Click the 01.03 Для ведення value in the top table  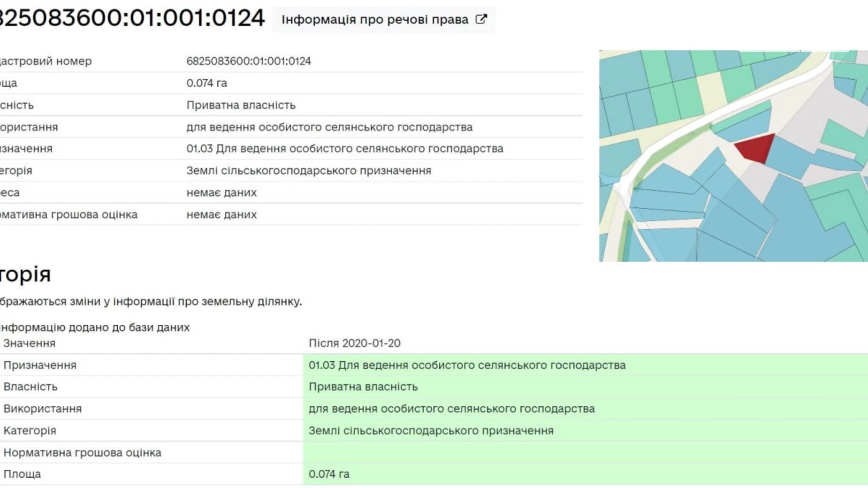point(345,149)
